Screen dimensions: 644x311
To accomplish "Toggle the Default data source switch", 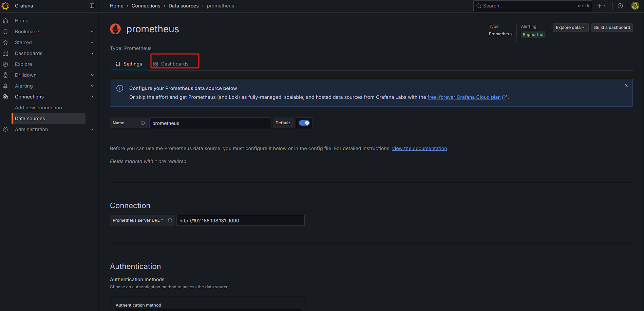I will (x=304, y=123).
